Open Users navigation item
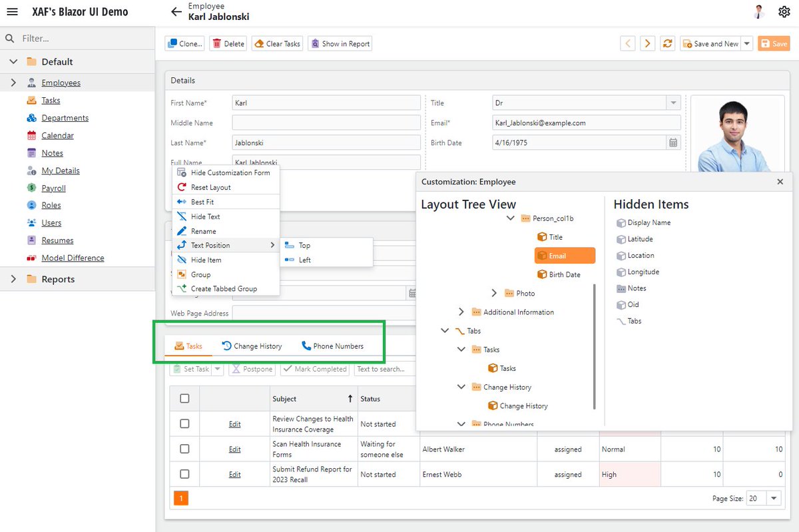Image resolution: width=799 pixels, height=532 pixels. [x=51, y=223]
